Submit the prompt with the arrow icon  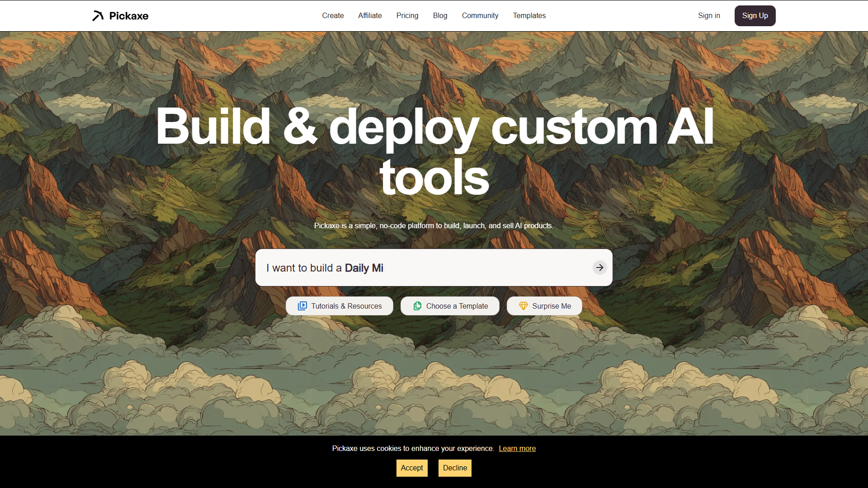coord(599,267)
